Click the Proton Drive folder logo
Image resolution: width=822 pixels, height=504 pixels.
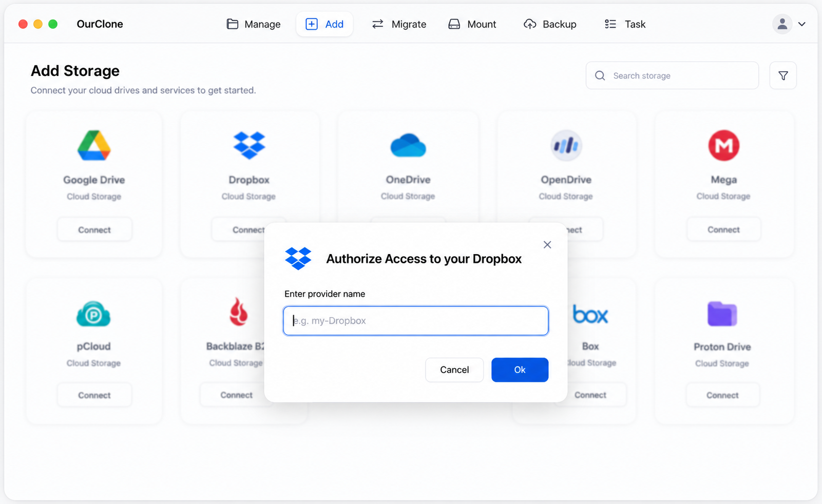tap(722, 314)
